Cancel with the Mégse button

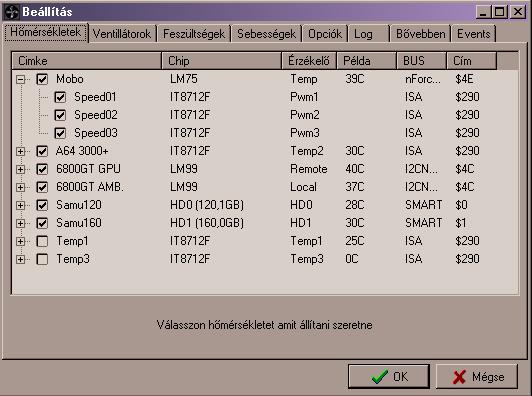(x=477, y=377)
